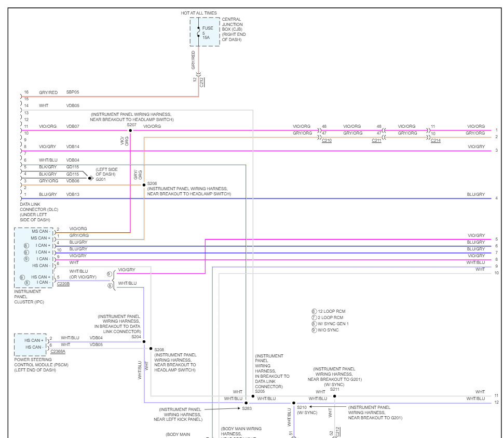Image resolution: width=504 pixels, height=438 pixels.
Task: Click the '(OR VIO/GRY)' wire note
Action: pyautogui.click(x=83, y=277)
